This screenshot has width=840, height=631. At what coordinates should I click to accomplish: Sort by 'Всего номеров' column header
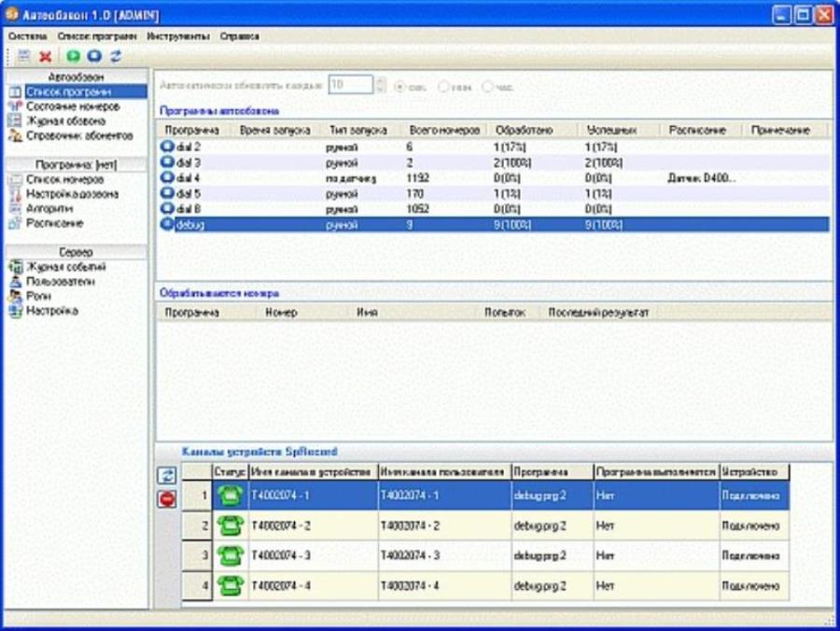444,131
